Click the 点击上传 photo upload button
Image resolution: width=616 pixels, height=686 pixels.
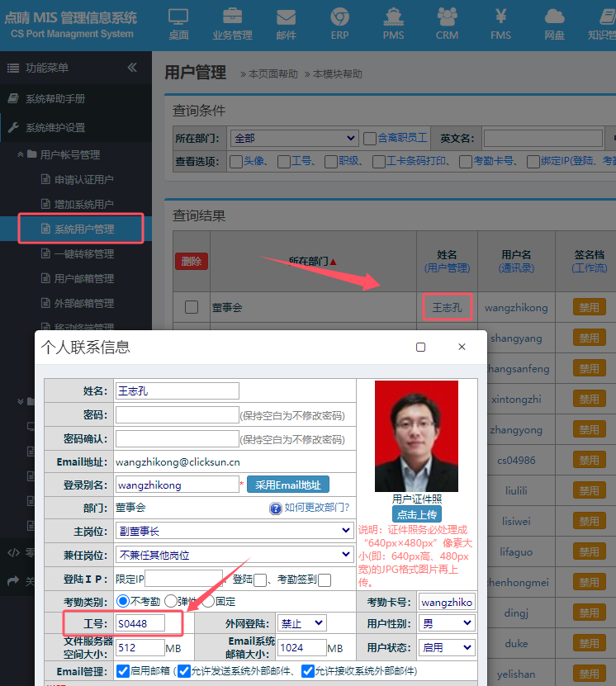click(416, 513)
